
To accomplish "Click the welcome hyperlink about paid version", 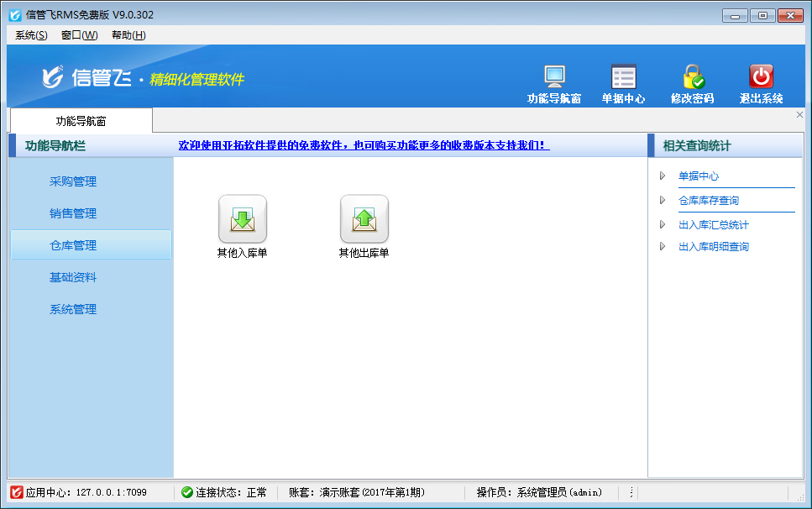I will [364, 145].
